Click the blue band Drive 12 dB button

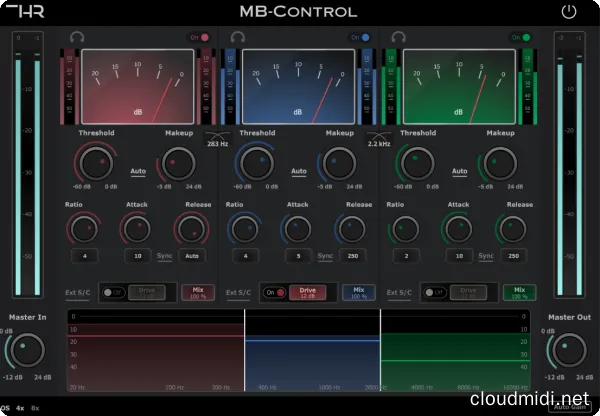308,293
